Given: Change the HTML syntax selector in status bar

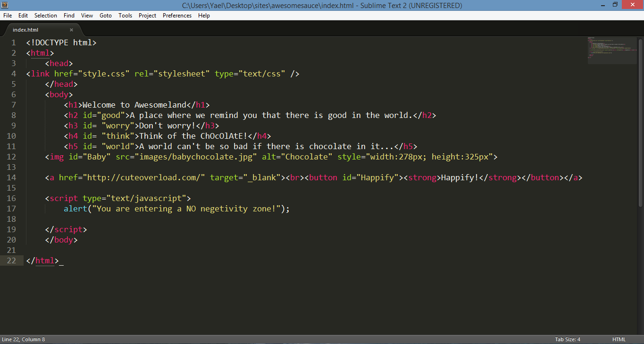Looking at the screenshot, I should tap(619, 340).
